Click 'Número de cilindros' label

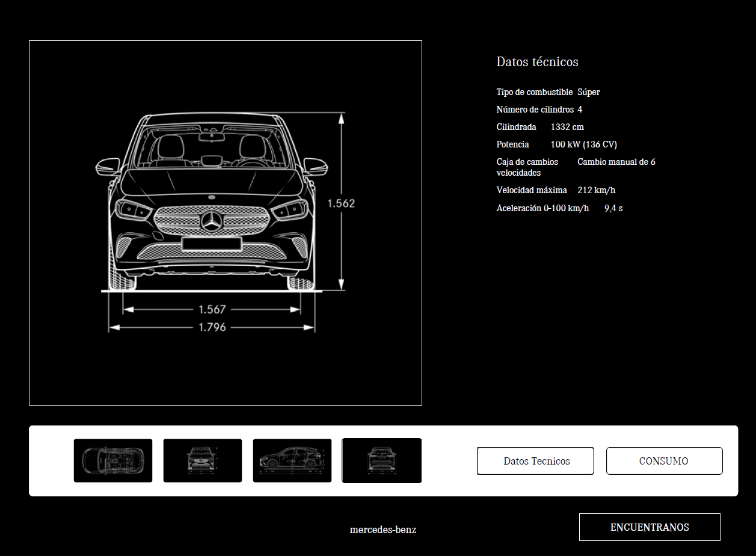[535, 110]
